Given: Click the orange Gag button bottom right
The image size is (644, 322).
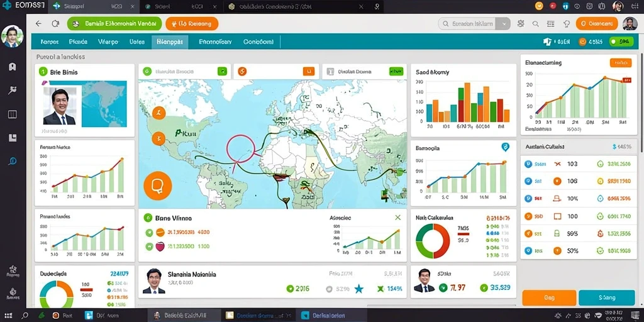Looking at the screenshot, I should tap(549, 297).
